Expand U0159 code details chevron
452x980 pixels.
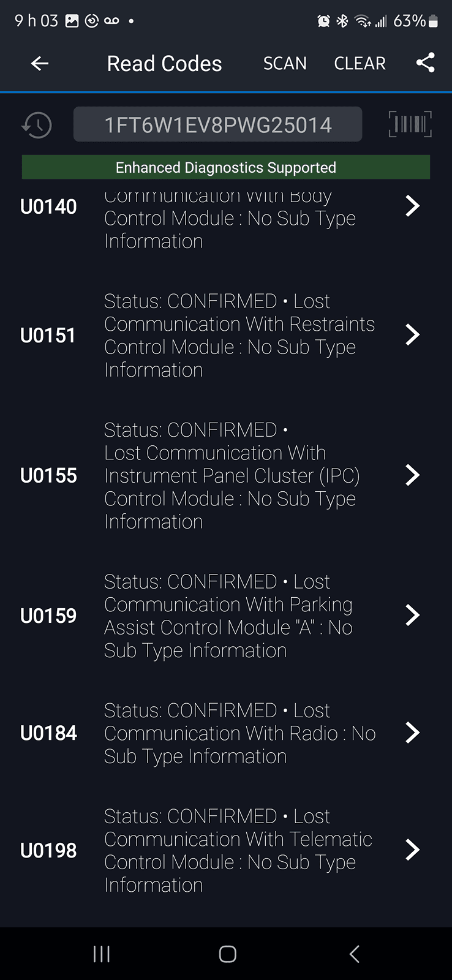point(412,616)
